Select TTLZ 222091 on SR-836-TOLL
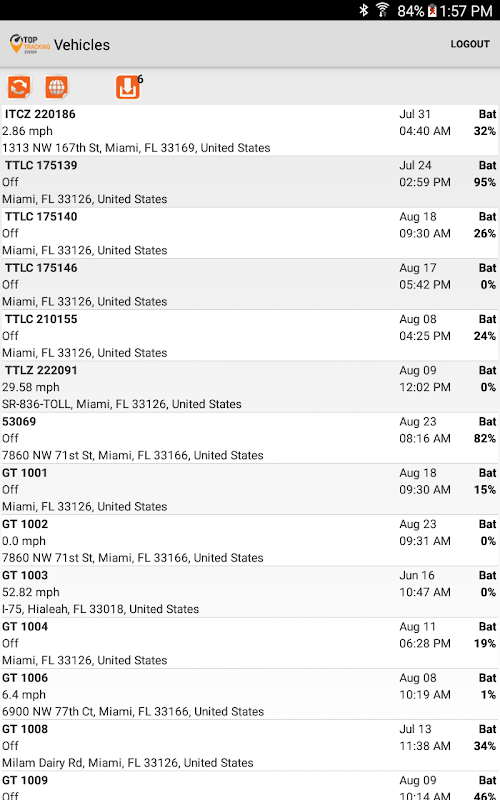The image size is (500, 800). [x=250, y=387]
